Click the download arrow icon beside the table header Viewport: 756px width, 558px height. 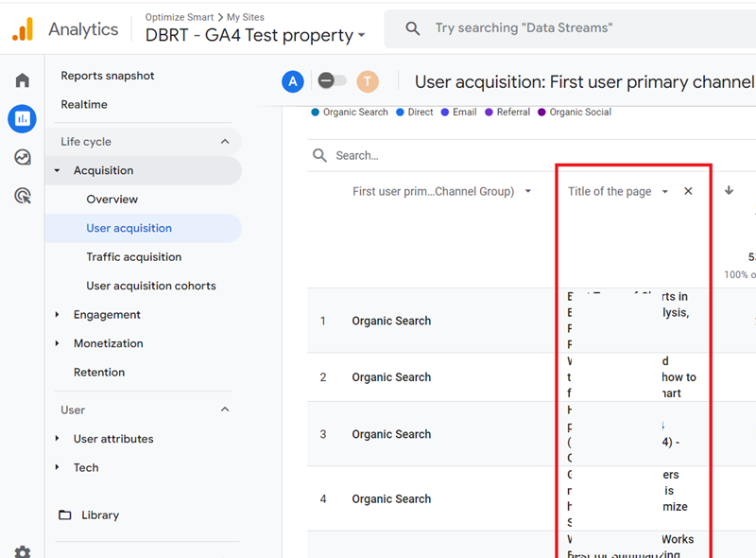(x=730, y=190)
